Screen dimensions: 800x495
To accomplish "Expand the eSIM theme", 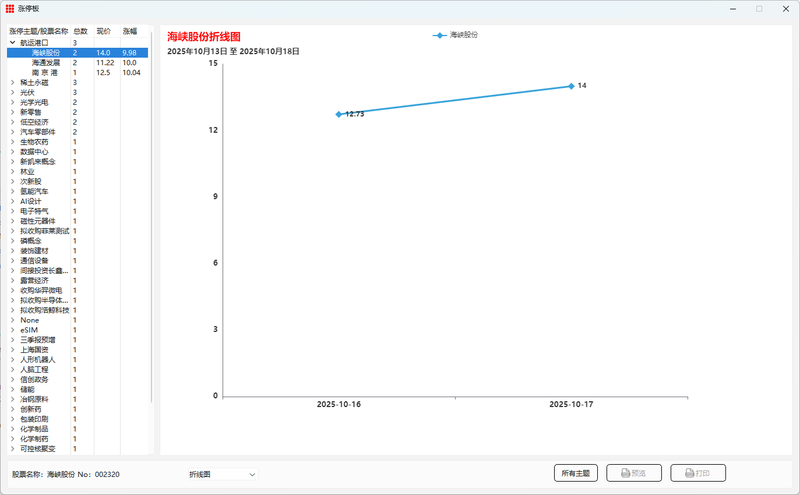I will pyautogui.click(x=13, y=330).
